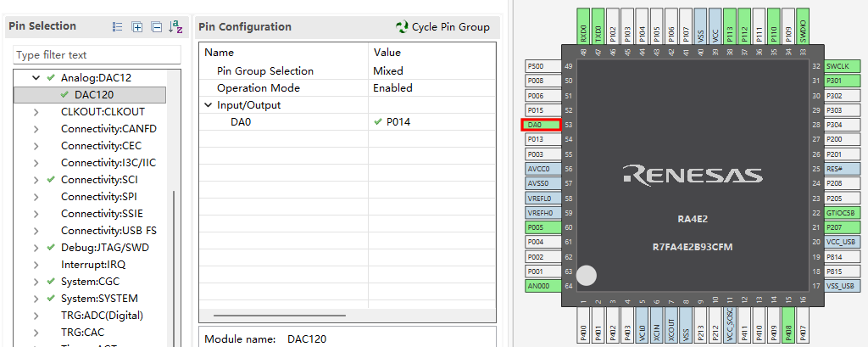This screenshot has width=868, height=347.
Task: Click the RXD0 pin 48 on chip
Action: coord(583,26)
